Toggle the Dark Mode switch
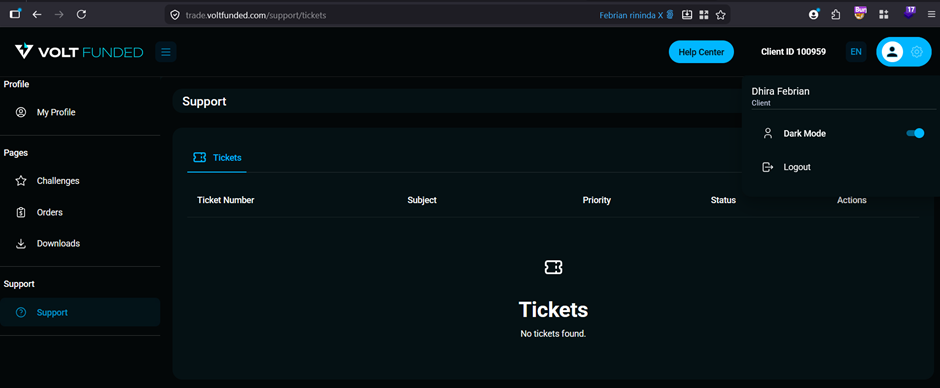The height and width of the screenshot is (388, 940). 915,133
